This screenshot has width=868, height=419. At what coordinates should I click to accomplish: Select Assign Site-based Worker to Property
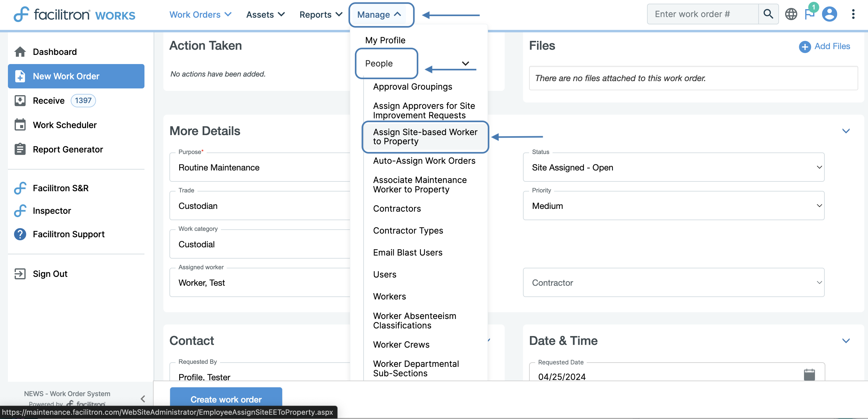point(425,137)
